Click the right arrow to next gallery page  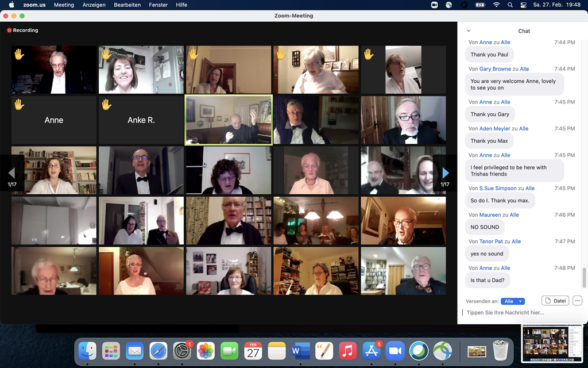[445, 173]
